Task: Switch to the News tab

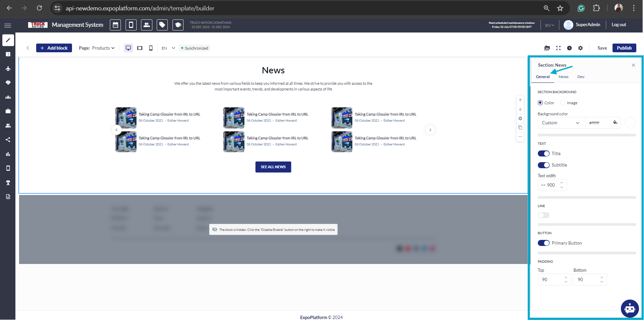Action: (x=563, y=77)
